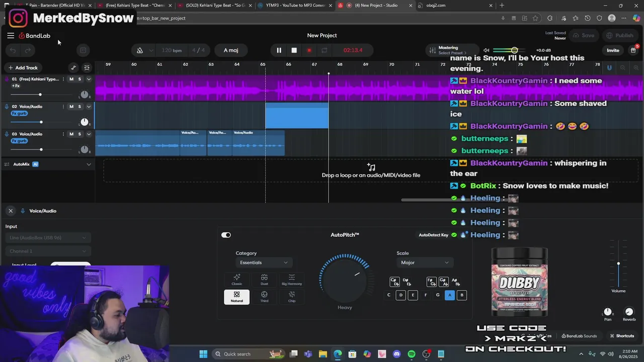Mute track 01 Kehlani Type beat
The image size is (644, 362).
click(71, 79)
